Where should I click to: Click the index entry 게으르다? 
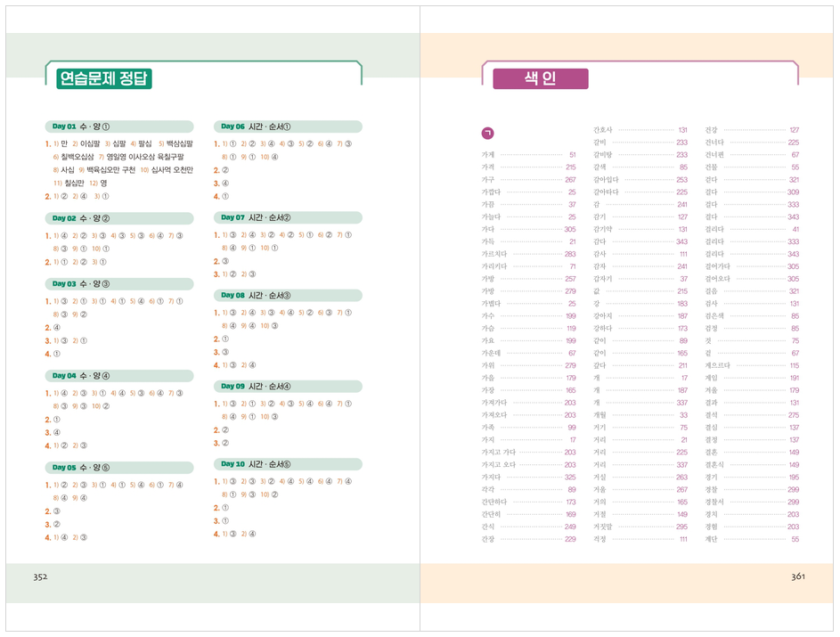point(752,365)
